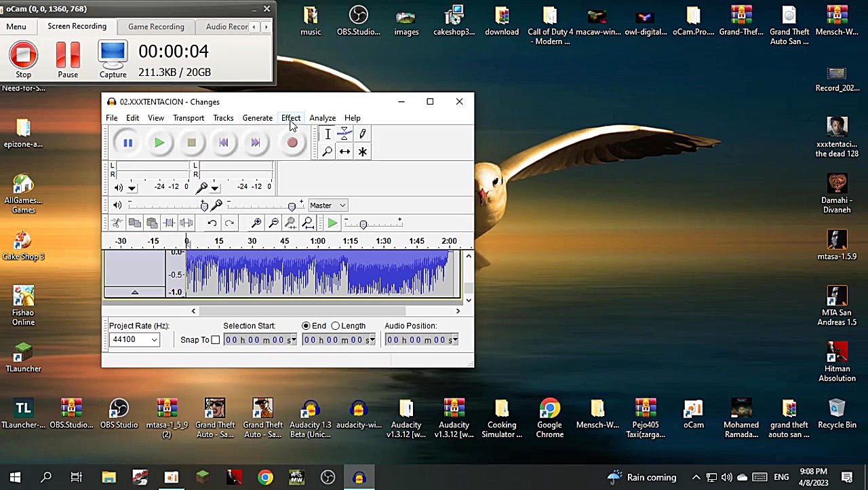
Task: Choose the Multi-Tool asterisk icon
Action: [x=362, y=151]
